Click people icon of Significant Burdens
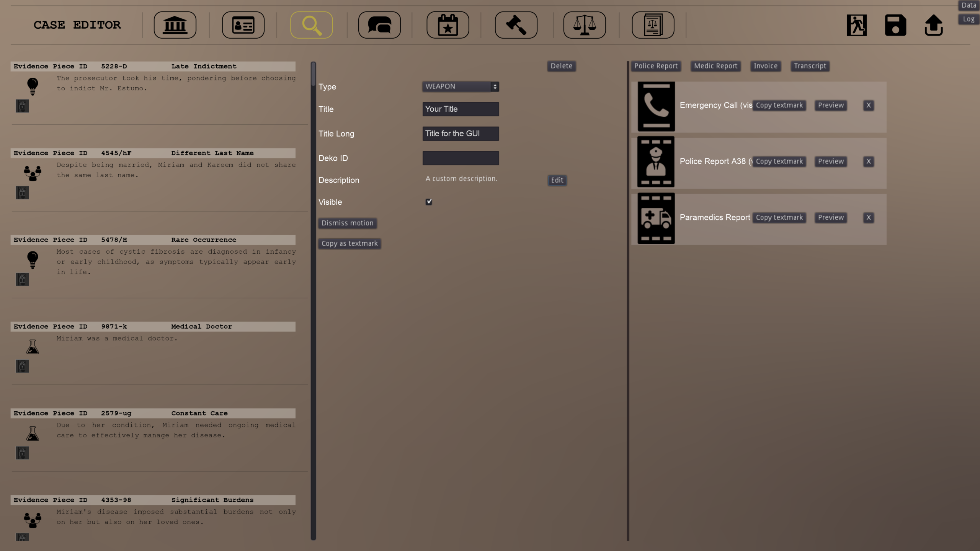980x551 pixels. pos(33,520)
